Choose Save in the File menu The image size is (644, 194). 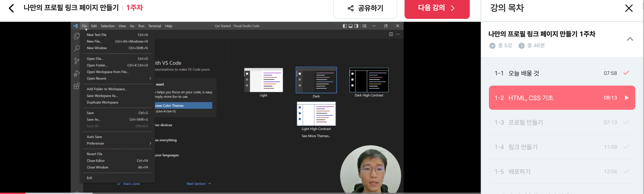[x=117, y=113]
